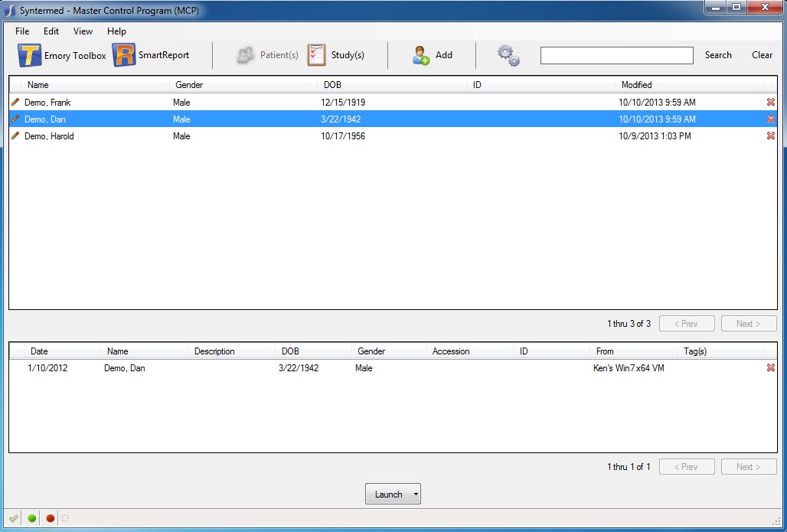
Task: Maximize the Syntermed window
Action: click(x=736, y=8)
